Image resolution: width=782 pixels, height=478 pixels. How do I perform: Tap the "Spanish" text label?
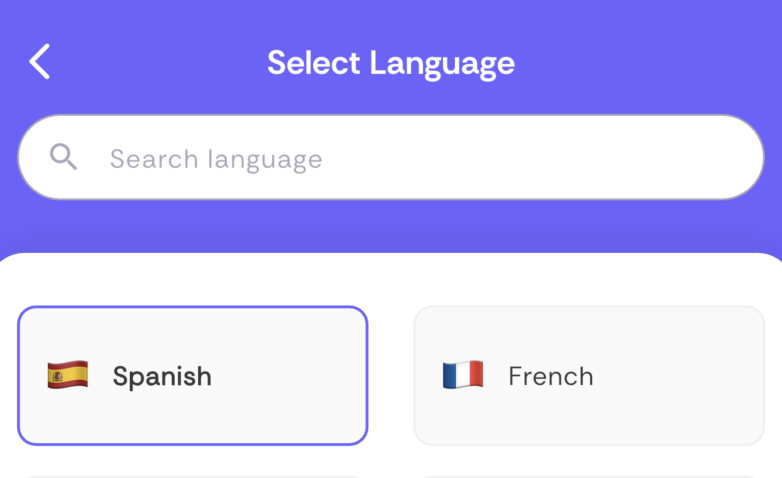coord(162,376)
